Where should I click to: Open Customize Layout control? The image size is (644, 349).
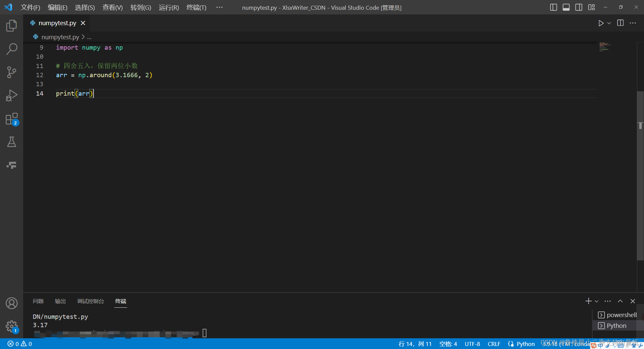tap(591, 7)
